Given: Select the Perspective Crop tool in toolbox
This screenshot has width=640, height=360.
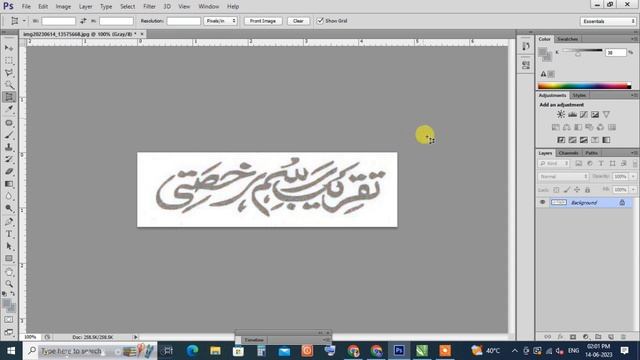Looking at the screenshot, I should 9,97.
